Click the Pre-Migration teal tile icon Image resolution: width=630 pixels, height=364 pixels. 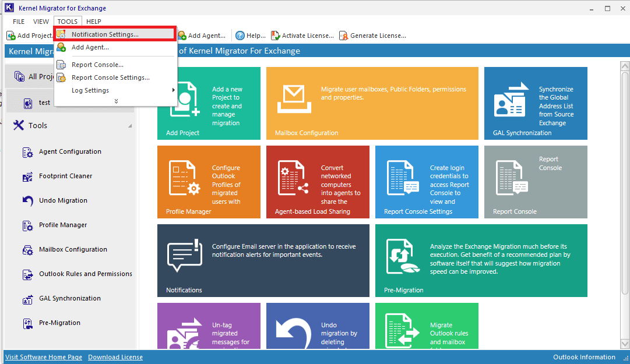pyautogui.click(x=403, y=257)
